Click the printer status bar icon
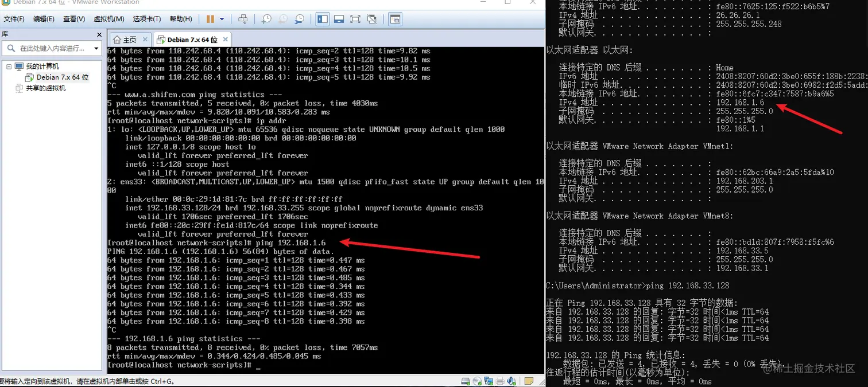Screen dimensions: 868x387 pos(500,381)
